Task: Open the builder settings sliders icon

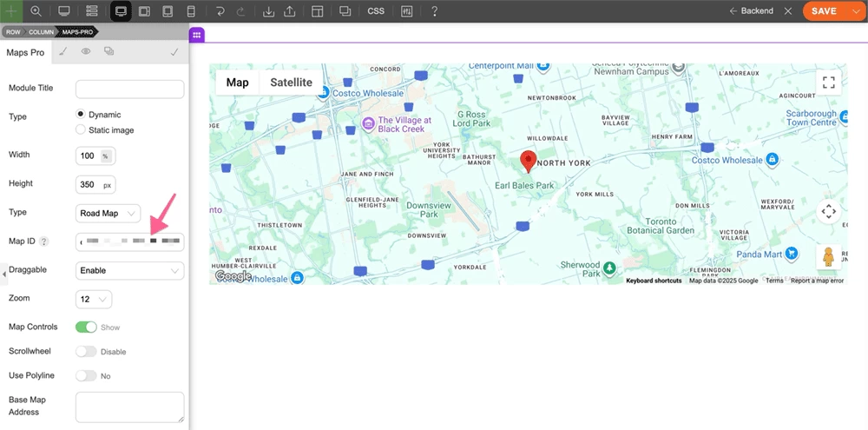Action: click(407, 11)
